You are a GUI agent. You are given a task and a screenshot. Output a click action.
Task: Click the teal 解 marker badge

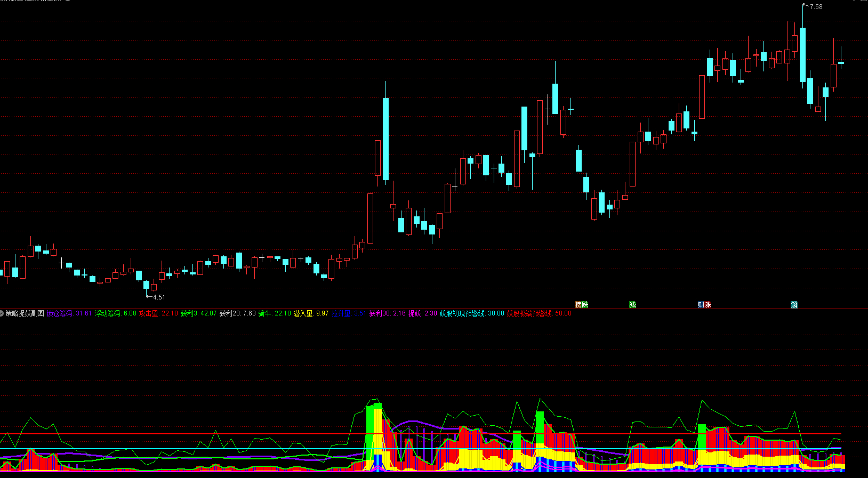pyautogui.click(x=794, y=305)
